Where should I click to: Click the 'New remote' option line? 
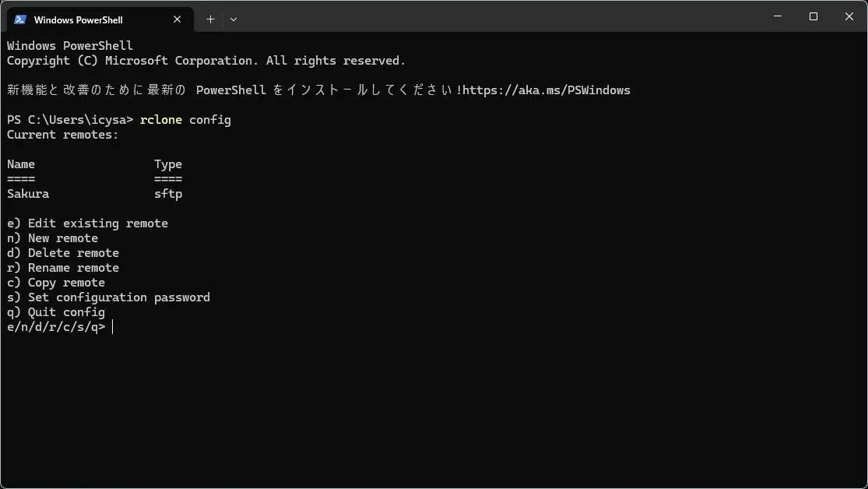[53, 238]
